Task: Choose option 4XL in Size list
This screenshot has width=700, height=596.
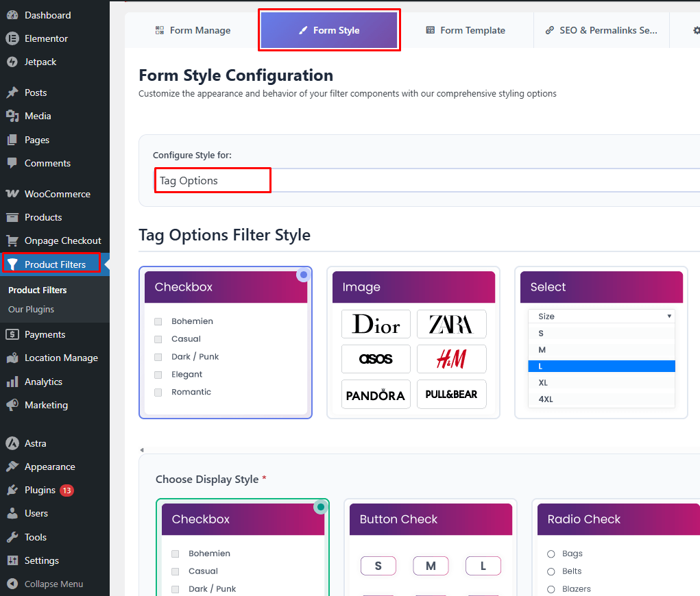Action: 601,399
